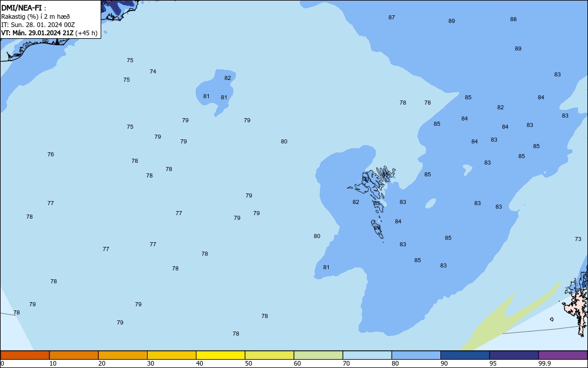
Task: Select the '88' humidity value
Action: pos(513,19)
